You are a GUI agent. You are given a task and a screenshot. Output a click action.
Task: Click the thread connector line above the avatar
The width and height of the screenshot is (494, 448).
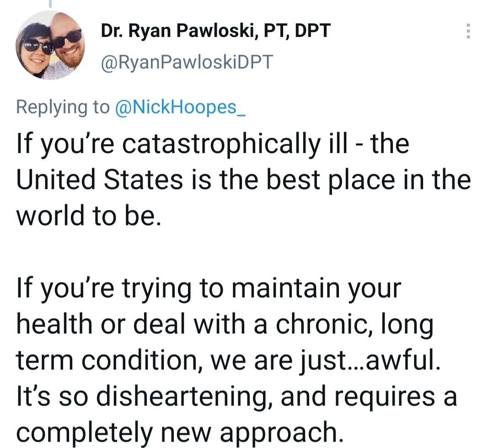pyautogui.click(x=50, y=4)
